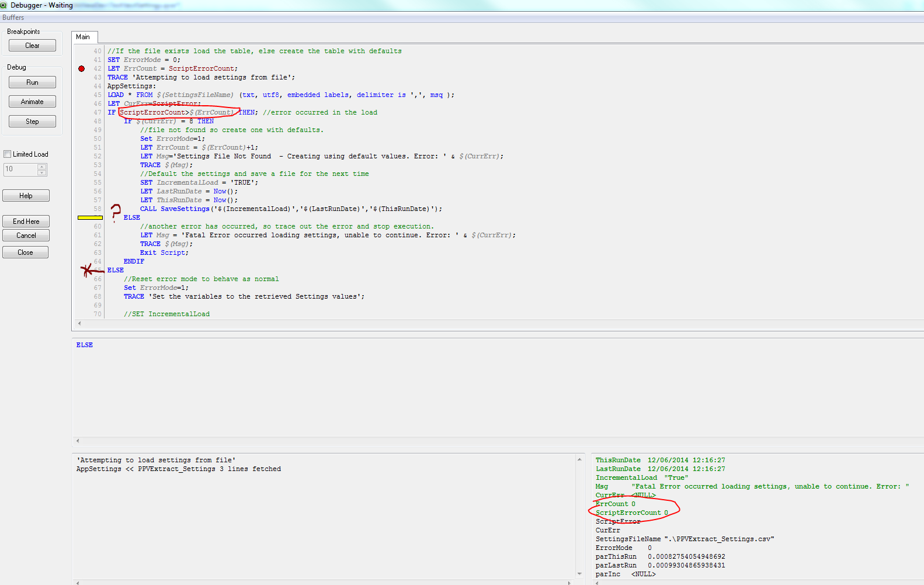
Task: Click line number 43 in the gutter
Action: tap(98, 77)
